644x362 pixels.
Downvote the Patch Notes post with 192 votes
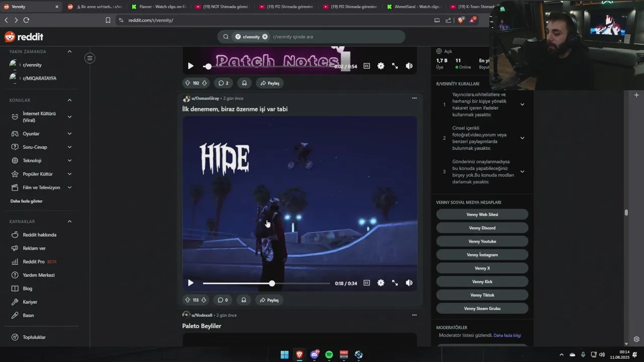click(204, 83)
